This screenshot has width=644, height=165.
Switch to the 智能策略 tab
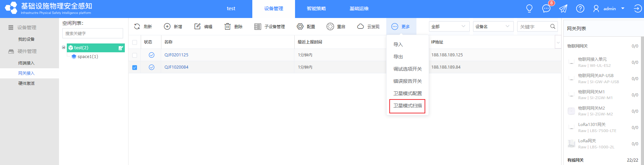(x=316, y=8)
